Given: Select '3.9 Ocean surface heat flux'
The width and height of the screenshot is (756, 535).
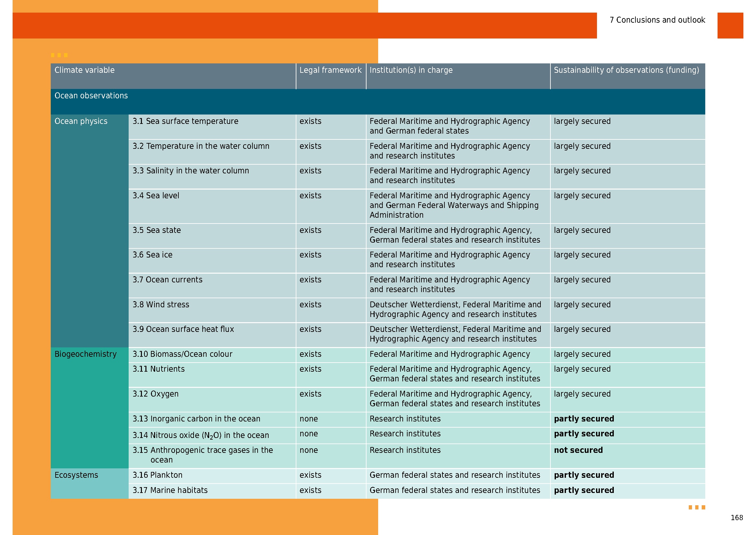Looking at the screenshot, I should (183, 329).
